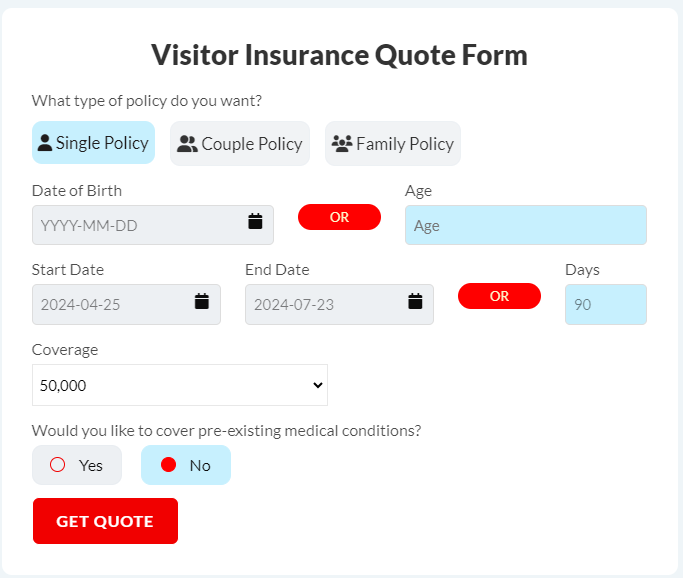Click the OR badge beside Days
This screenshot has width=683, height=578.
coord(499,296)
